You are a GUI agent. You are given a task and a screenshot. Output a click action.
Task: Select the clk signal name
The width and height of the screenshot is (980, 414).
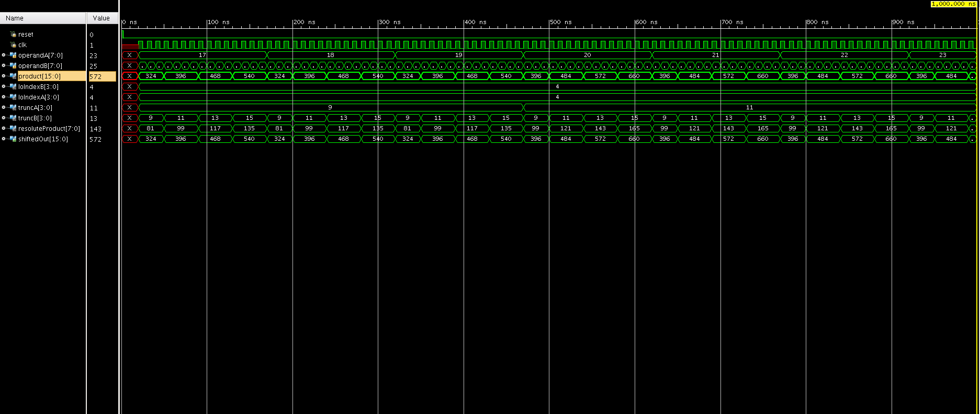click(x=22, y=45)
